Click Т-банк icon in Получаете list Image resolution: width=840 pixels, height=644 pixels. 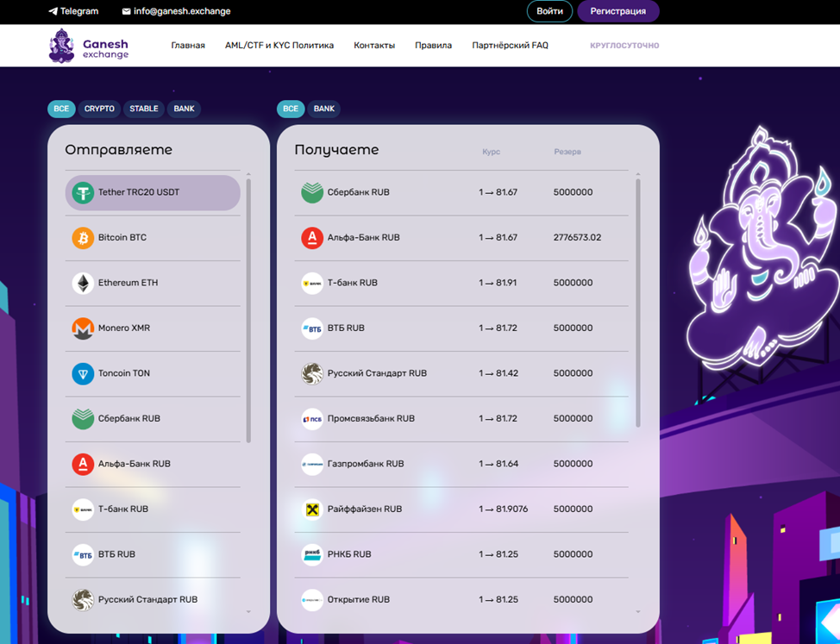(312, 283)
